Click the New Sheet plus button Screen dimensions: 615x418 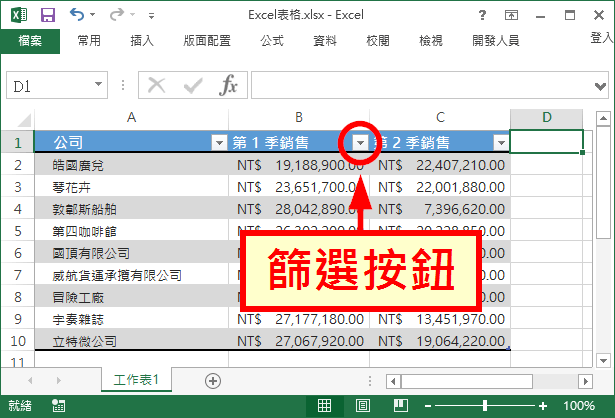213,381
